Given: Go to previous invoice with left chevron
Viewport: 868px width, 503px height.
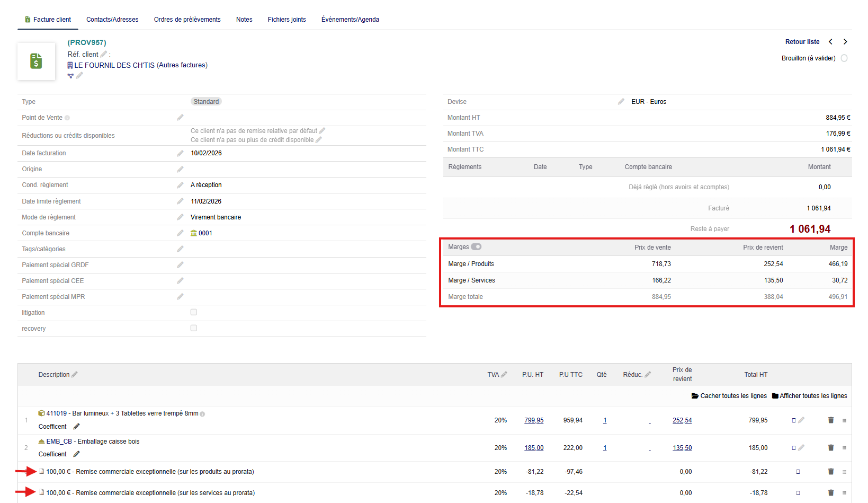Looking at the screenshot, I should tap(830, 42).
